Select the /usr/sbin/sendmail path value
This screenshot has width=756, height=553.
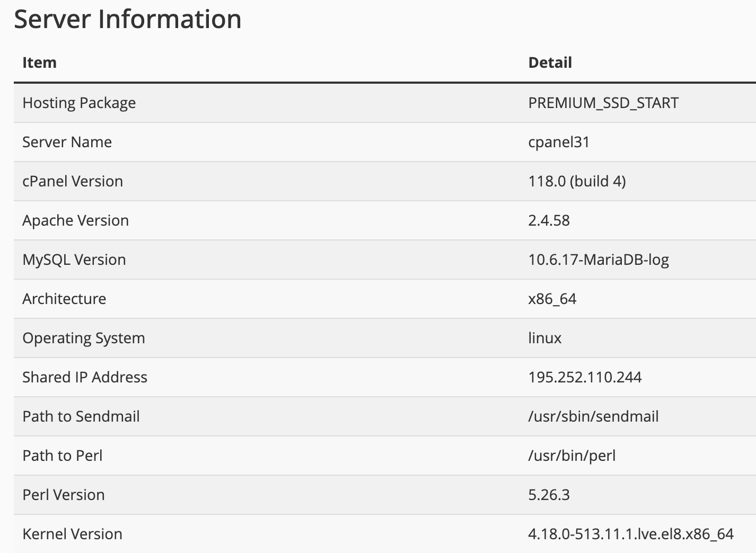click(x=593, y=416)
